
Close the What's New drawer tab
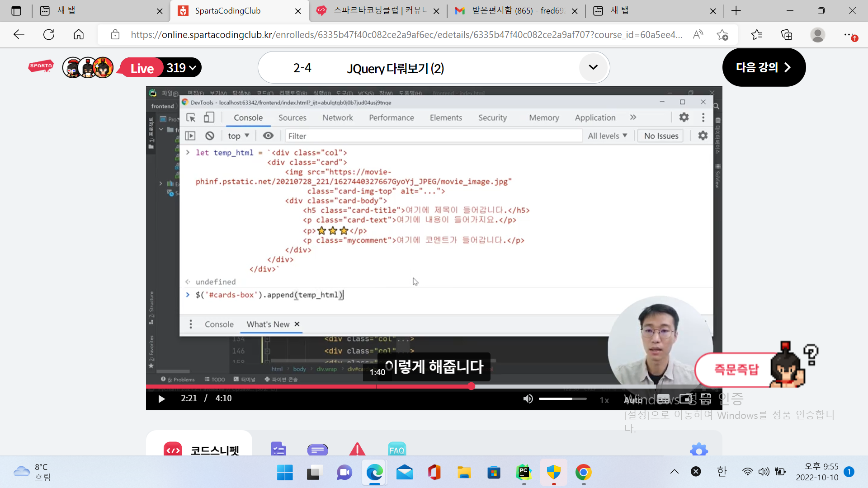[297, 324]
